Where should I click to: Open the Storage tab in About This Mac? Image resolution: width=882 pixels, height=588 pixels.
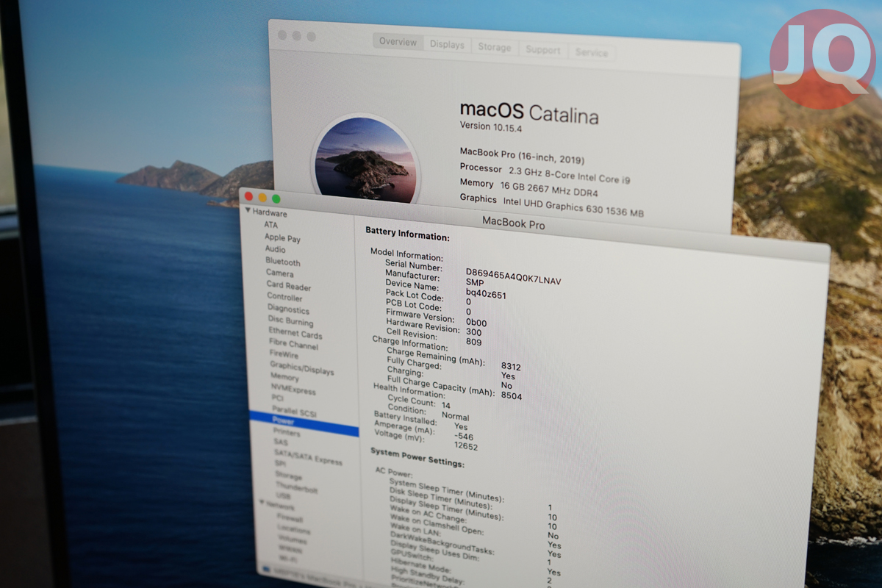point(494,47)
